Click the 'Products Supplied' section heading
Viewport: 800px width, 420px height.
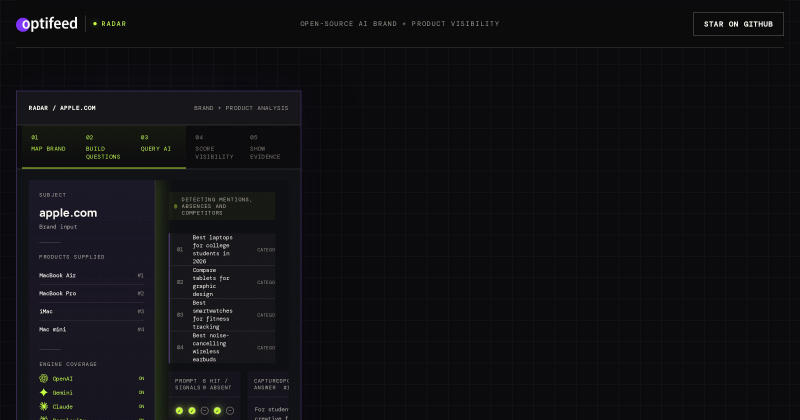click(x=71, y=257)
